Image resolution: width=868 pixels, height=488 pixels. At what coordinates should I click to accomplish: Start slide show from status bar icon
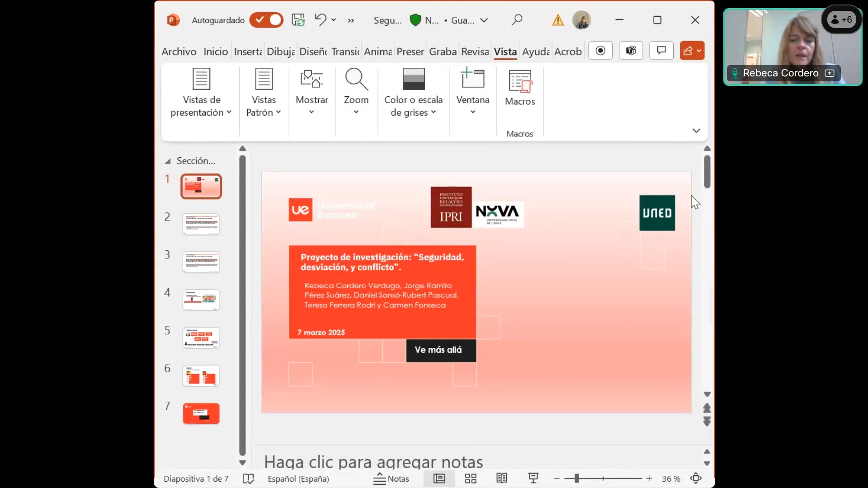point(533,479)
